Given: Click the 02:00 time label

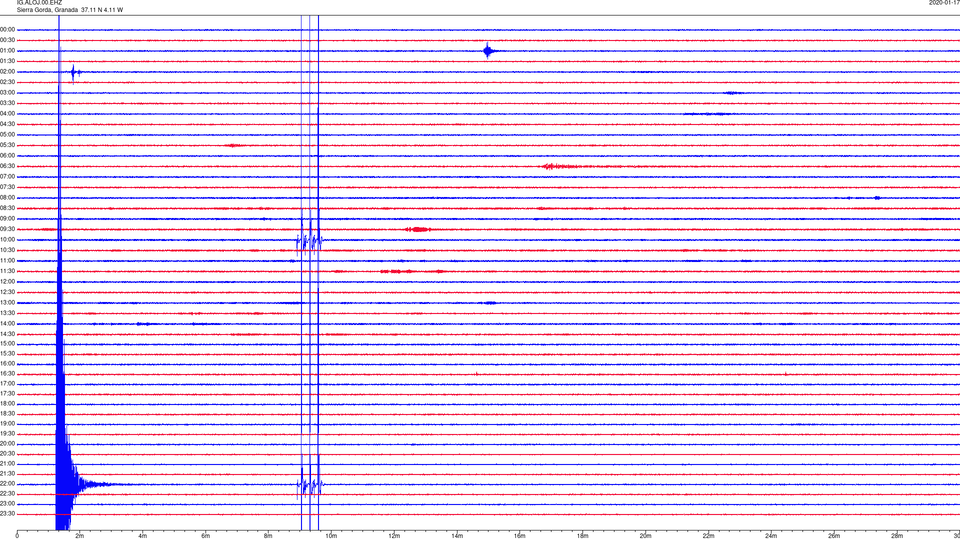Looking at the screenshot, I should coord(7,72).
